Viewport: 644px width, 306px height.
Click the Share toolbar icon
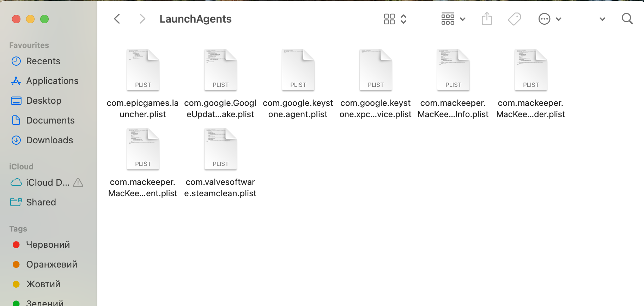pos(487,19)
